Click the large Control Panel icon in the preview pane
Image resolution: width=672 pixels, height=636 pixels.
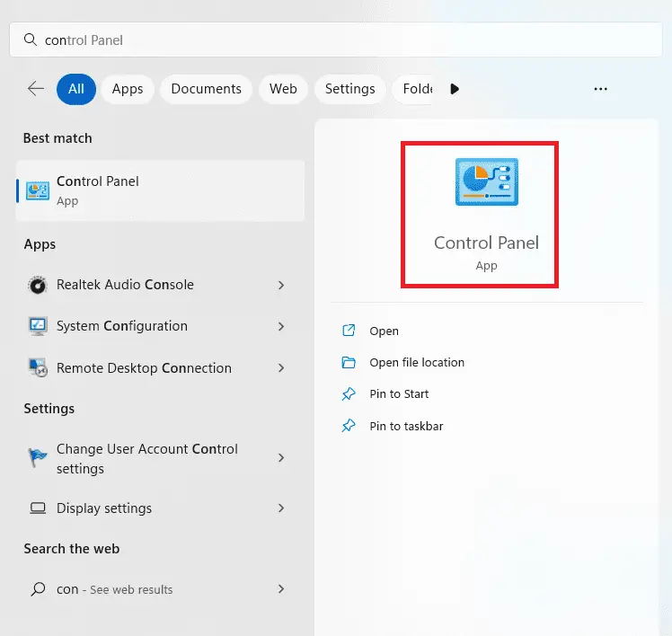[486, 181]
